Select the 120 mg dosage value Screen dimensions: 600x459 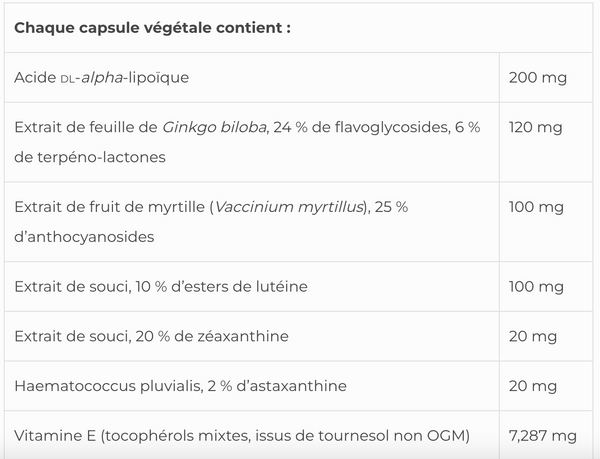coord(536,127)
